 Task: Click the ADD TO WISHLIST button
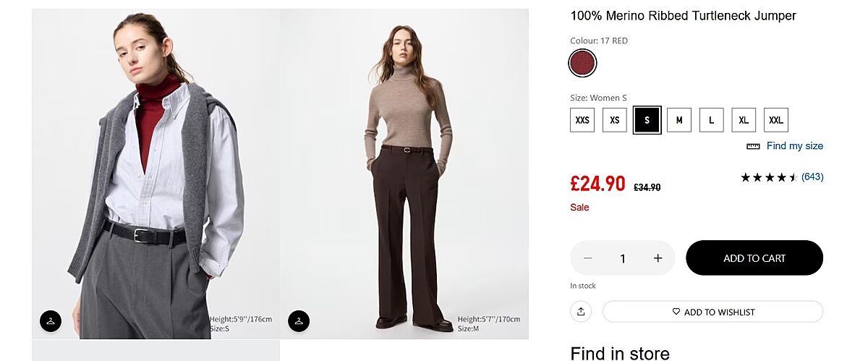pos(712,312)
